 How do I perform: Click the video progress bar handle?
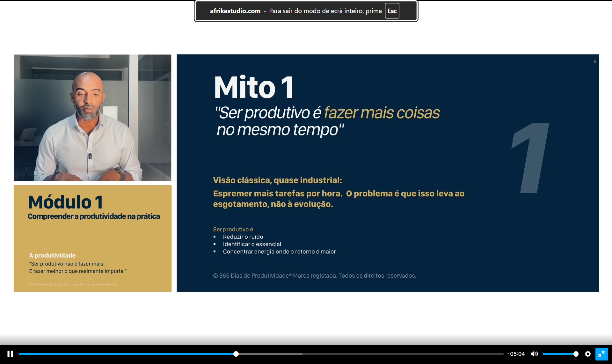pos(236,354)
